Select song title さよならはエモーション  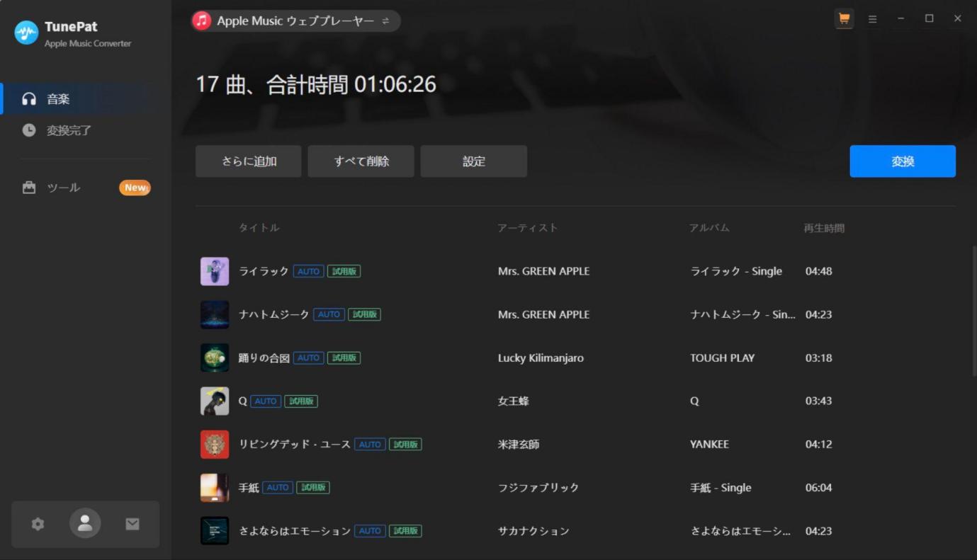tap(295, 530)
